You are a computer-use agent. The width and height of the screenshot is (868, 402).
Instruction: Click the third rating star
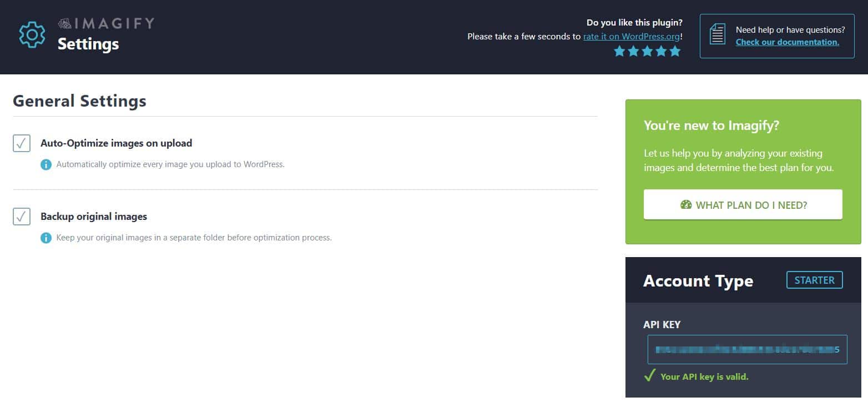point(647,52)
